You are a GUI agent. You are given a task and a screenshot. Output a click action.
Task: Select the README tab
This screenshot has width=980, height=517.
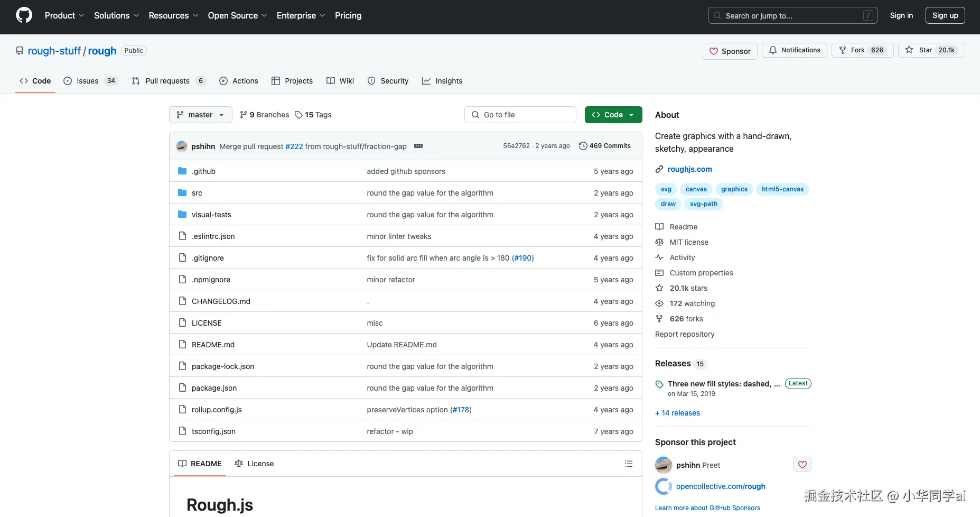coord(200,464)
